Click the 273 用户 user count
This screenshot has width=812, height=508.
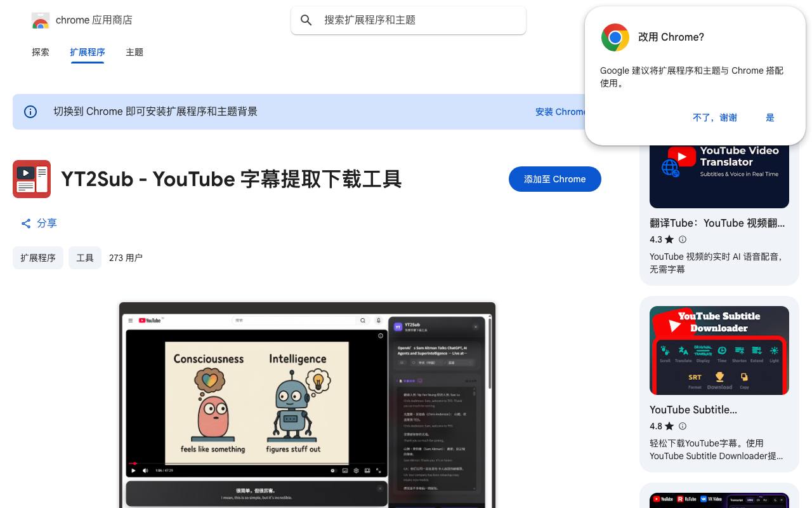coord(126,258)
